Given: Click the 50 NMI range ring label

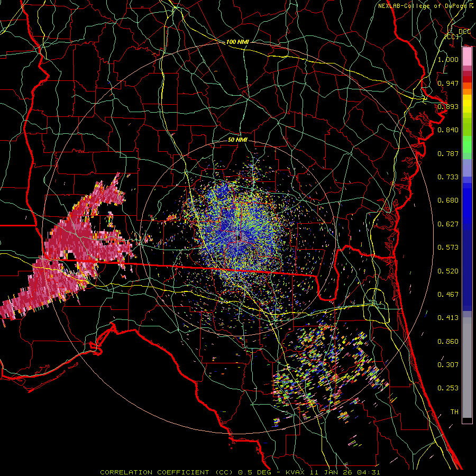Looking at the screenshot, I should tap(237, 140).
